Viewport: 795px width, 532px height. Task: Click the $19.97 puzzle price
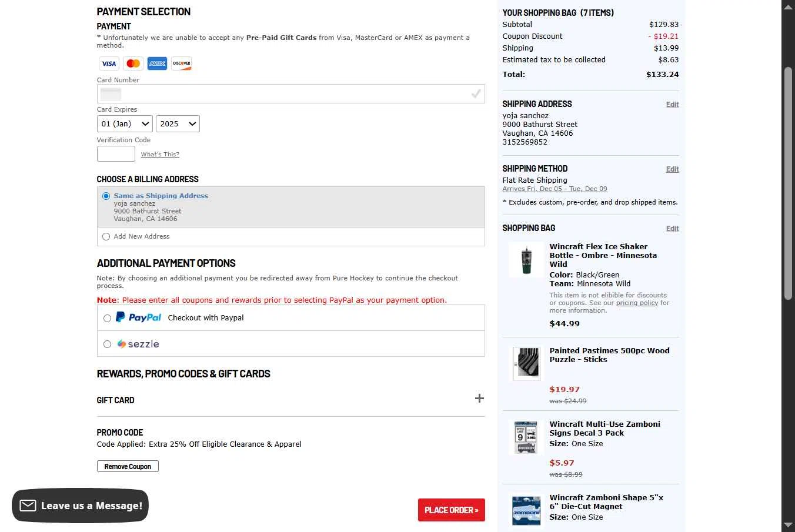point(564,389)
